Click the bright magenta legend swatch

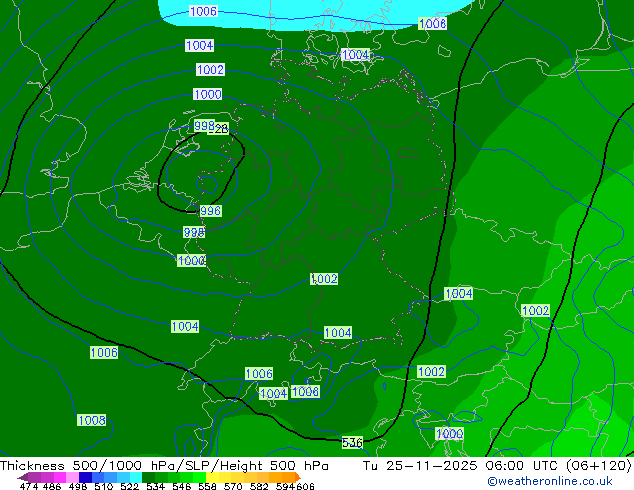[x=60, y=477]
